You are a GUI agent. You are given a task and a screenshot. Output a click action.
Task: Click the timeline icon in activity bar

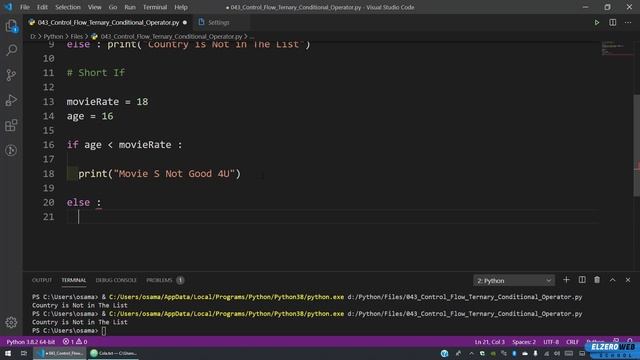11,150
